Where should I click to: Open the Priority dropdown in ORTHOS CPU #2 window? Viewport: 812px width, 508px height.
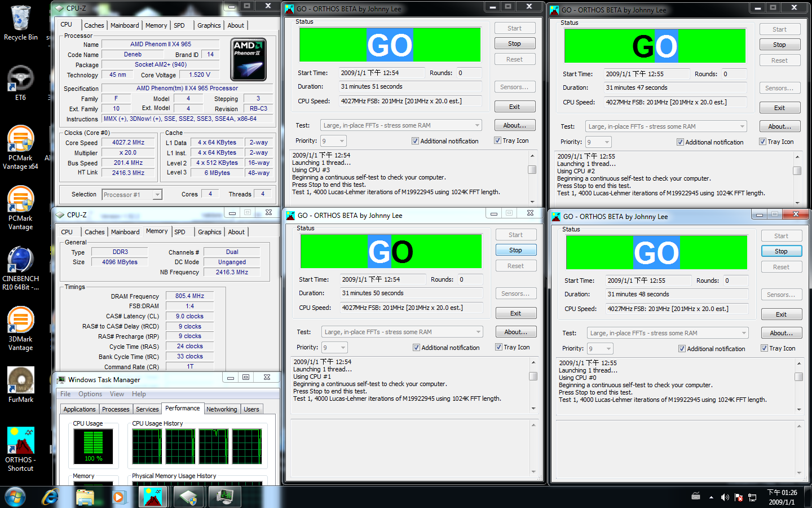tap(598, 142)
